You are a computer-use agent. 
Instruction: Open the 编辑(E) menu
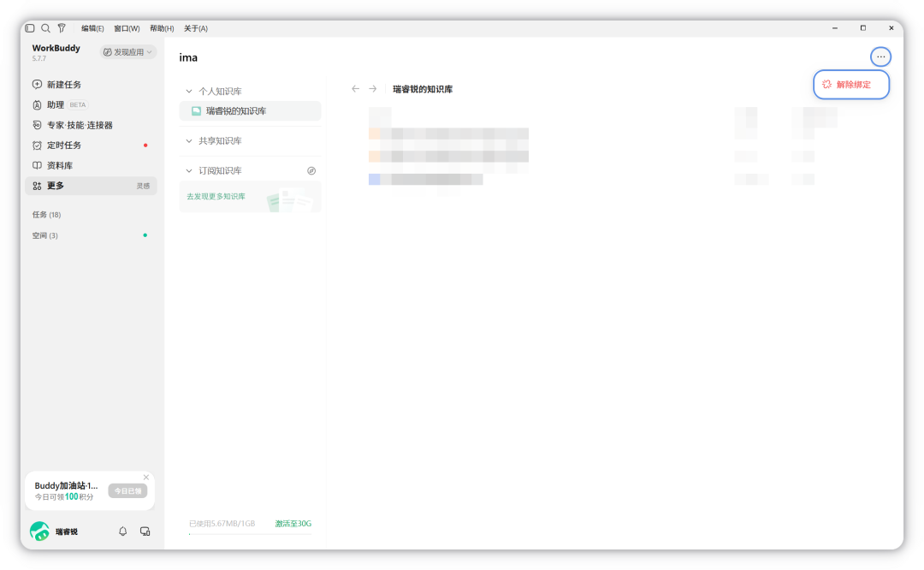tap(92, 28)
